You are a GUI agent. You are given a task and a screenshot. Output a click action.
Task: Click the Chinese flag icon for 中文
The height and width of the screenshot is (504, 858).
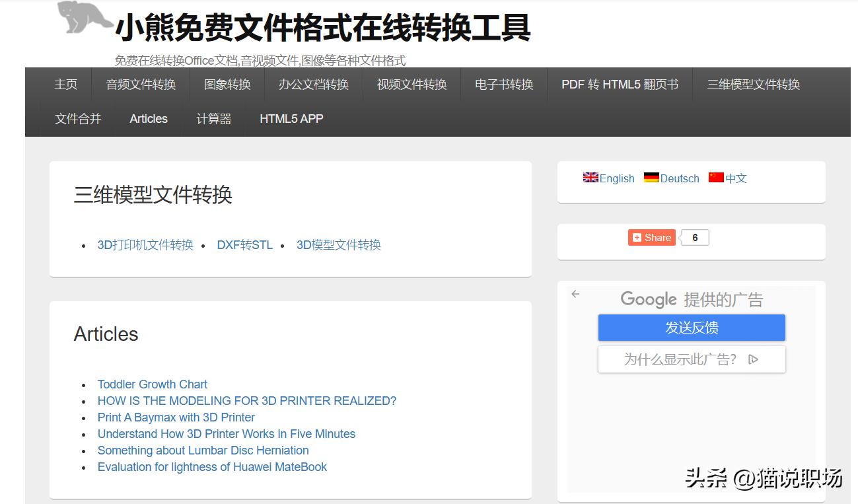(x=717, y=177)
